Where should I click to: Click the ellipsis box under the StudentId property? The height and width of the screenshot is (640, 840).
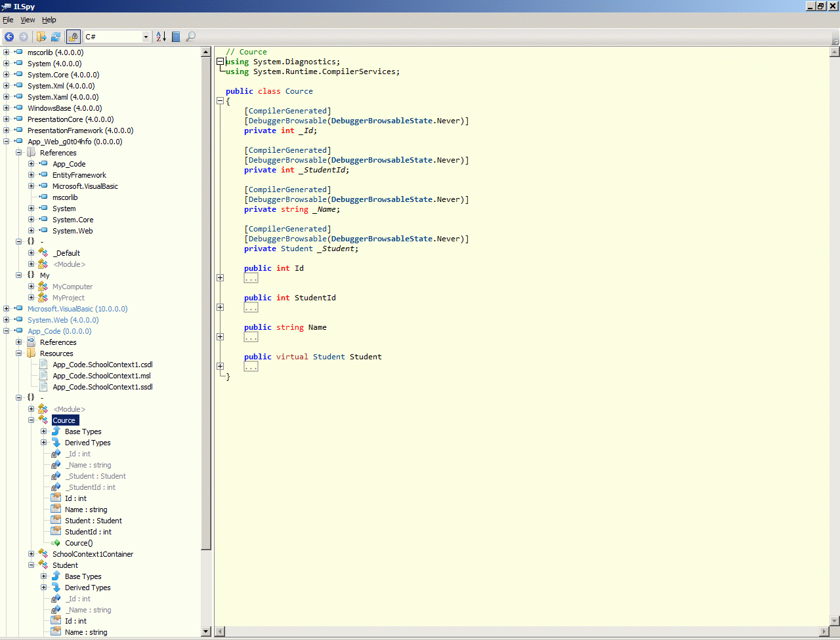[x=251, y=308]
